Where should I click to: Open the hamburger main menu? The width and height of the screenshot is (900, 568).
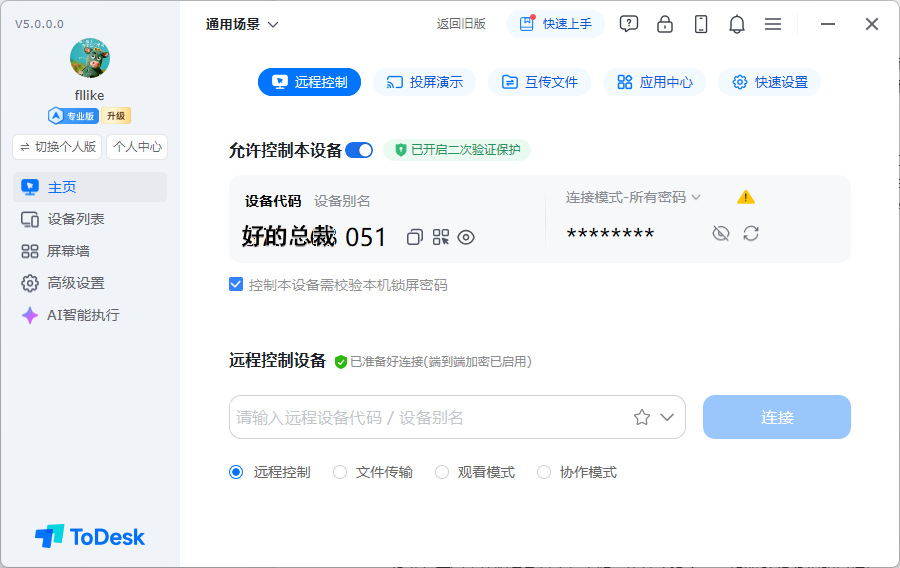pyautogui.click(x=773, y=24)
